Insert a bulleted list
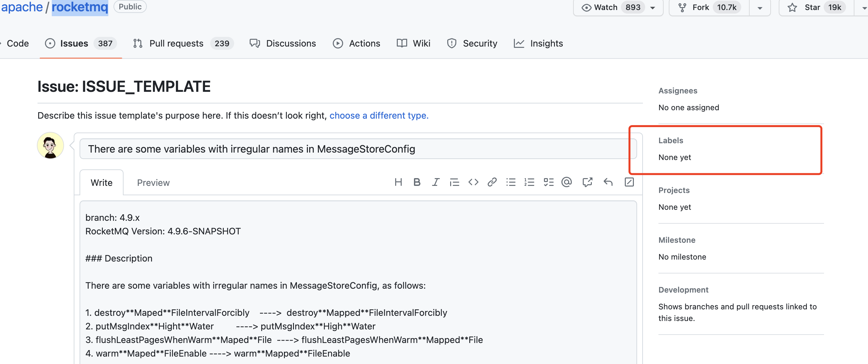This screenshot has width=868, height=364. [511, 182]
